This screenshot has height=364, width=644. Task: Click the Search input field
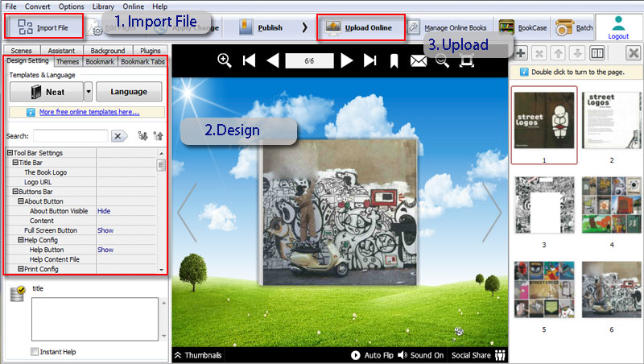pos(71,136)
